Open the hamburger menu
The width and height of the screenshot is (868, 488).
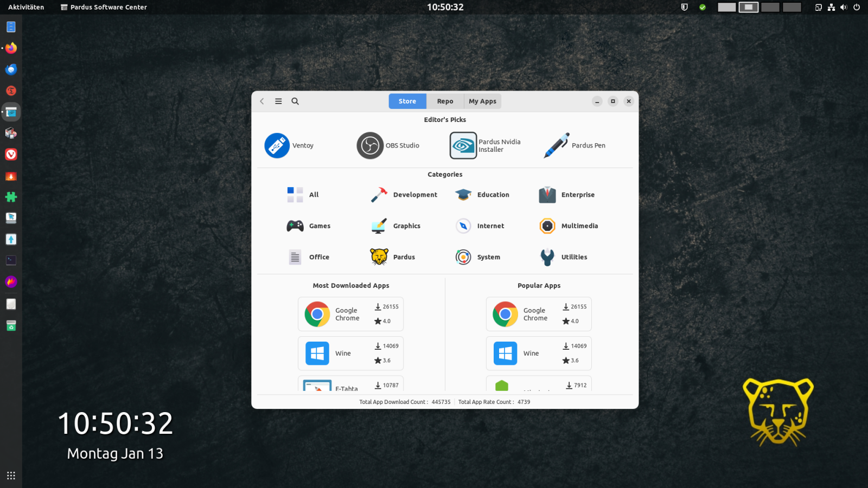coord(278,101)
